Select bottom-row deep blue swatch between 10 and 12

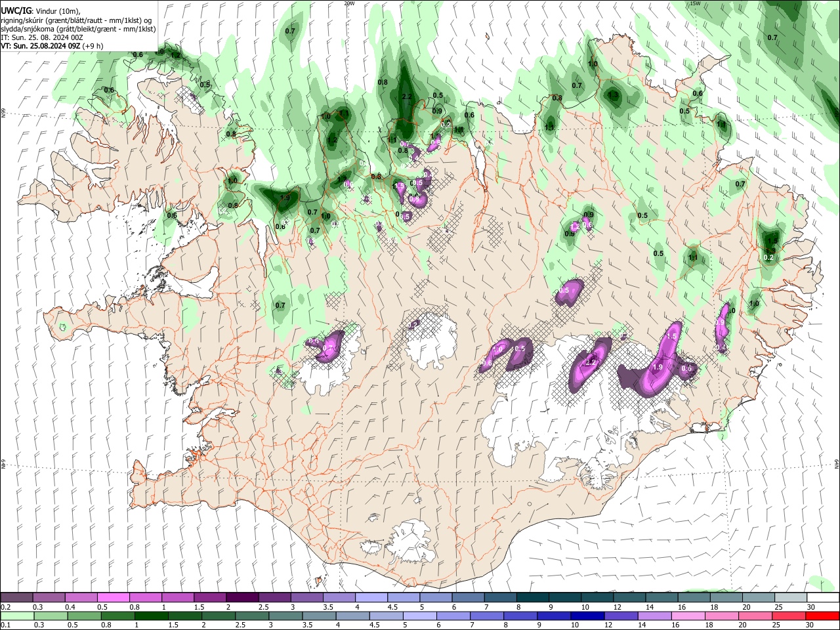(587, 616)
